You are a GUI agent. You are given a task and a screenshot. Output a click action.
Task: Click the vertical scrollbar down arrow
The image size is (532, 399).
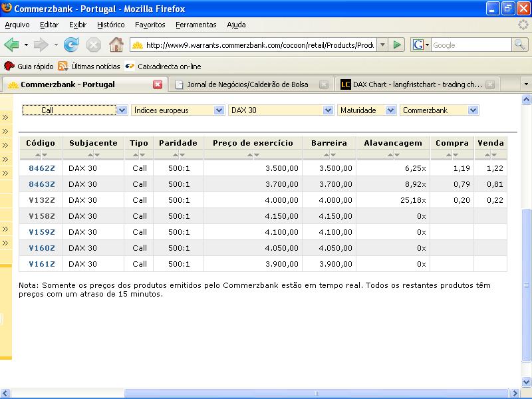526,381
